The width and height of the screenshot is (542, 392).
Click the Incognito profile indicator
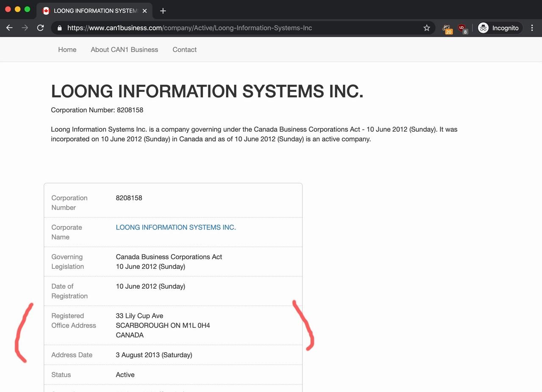(x=499, y=28)
